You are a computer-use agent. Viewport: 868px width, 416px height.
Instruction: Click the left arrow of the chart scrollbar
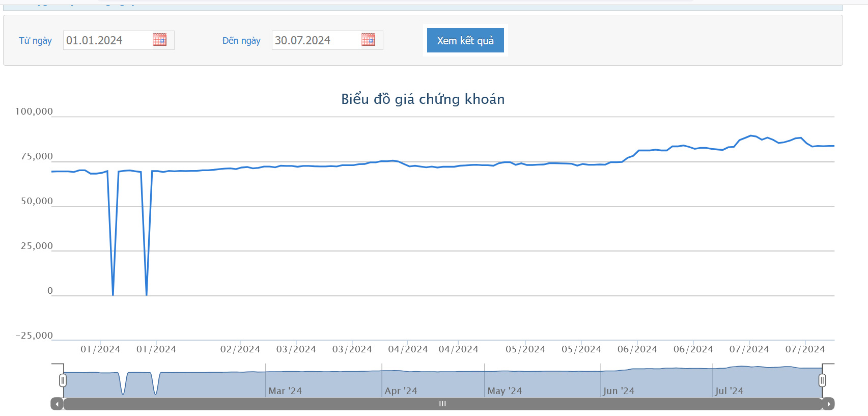(x=57, y=404)
